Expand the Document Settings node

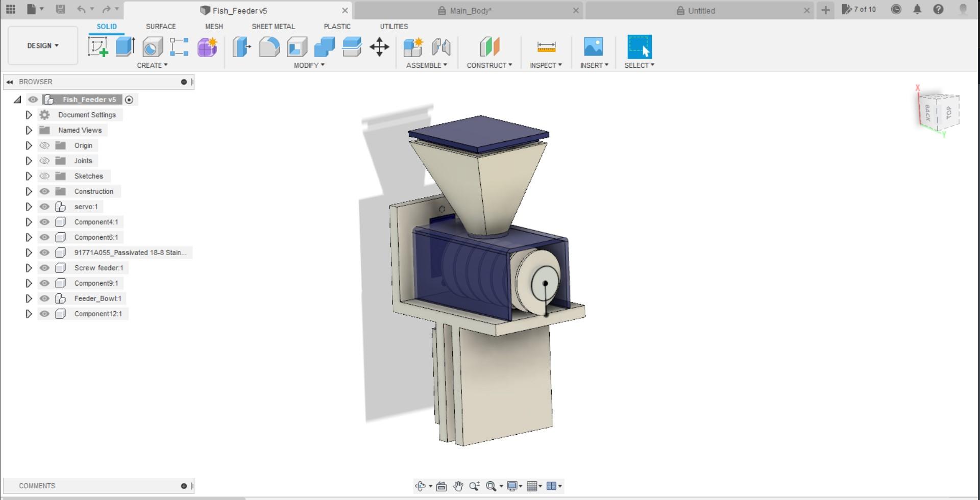[29, 115]
